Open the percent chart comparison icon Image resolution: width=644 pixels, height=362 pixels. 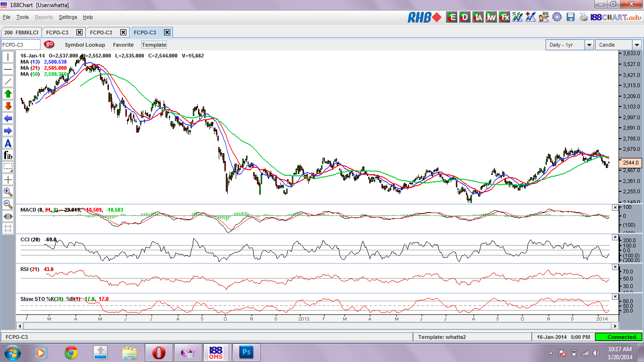[x=518, y=17]
